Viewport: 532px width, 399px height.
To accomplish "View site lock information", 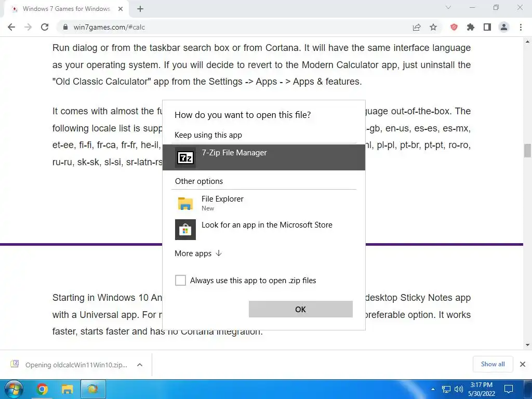I will (65, 27).
